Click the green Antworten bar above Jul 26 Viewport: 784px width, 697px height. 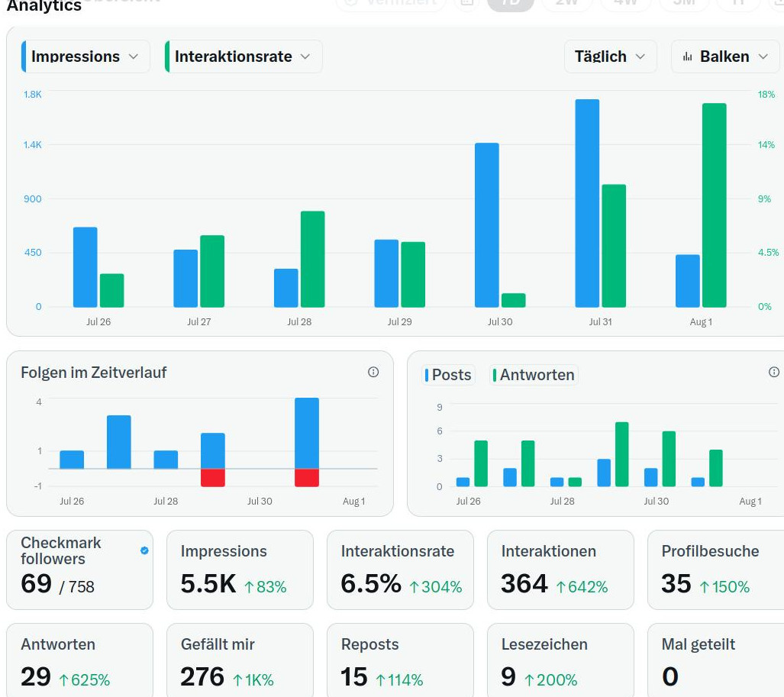(x=481, y=463)
